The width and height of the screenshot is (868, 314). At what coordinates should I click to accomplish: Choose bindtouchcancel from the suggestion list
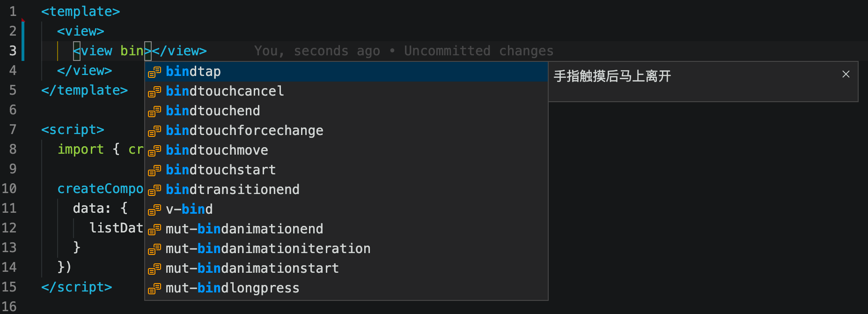[346, 91]
